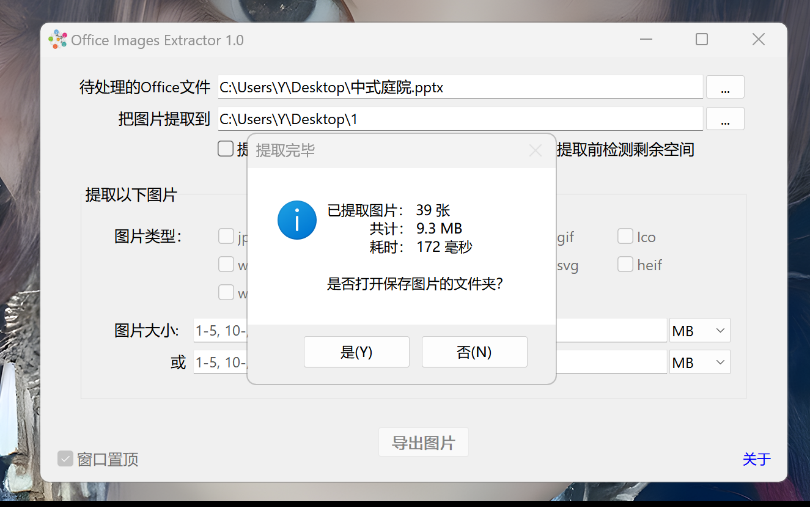Click the 把图片提取到 output path field

[460, 119]
